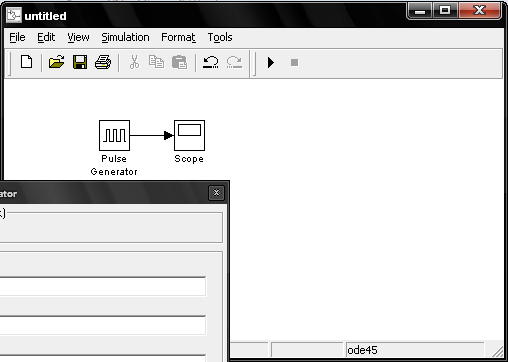Select the Scope block
508x362 pixels.
189,135
